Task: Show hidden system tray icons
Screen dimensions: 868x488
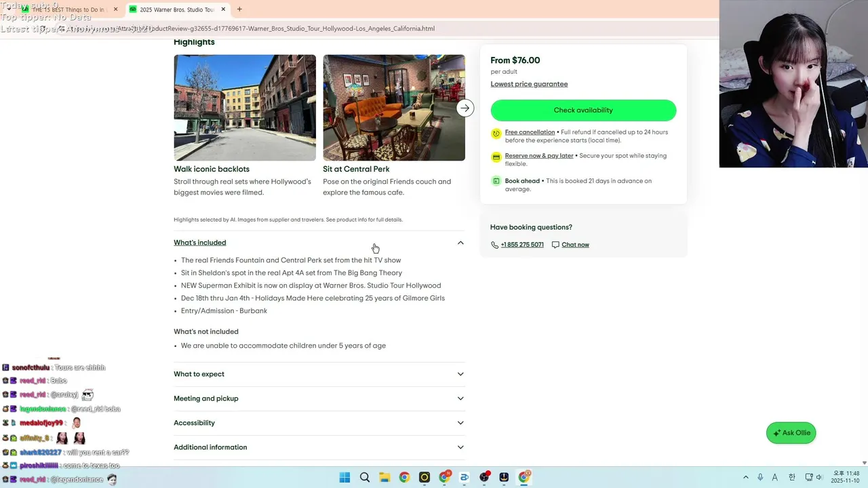Action: pos(746,477)
